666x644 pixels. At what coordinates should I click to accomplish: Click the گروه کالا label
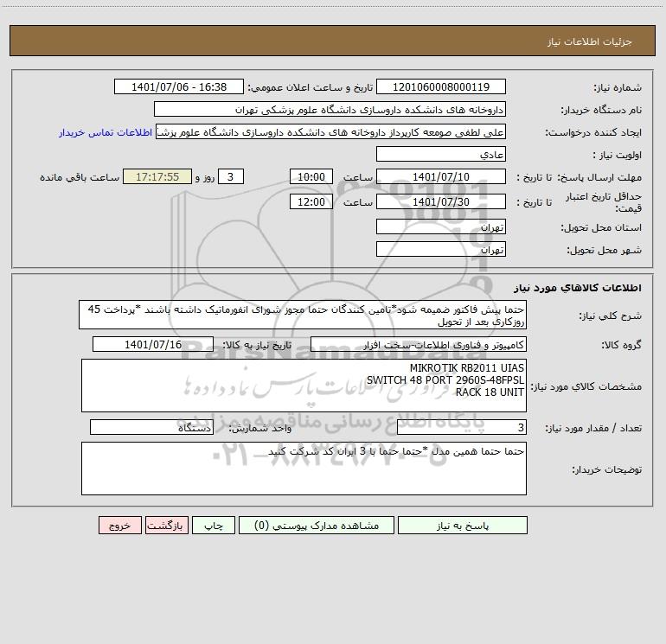point(621,345)
